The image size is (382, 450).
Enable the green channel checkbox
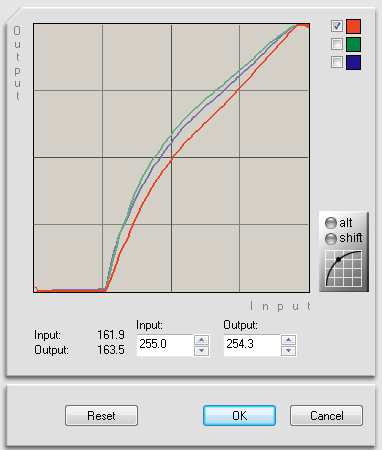click(x=337, y=44)
